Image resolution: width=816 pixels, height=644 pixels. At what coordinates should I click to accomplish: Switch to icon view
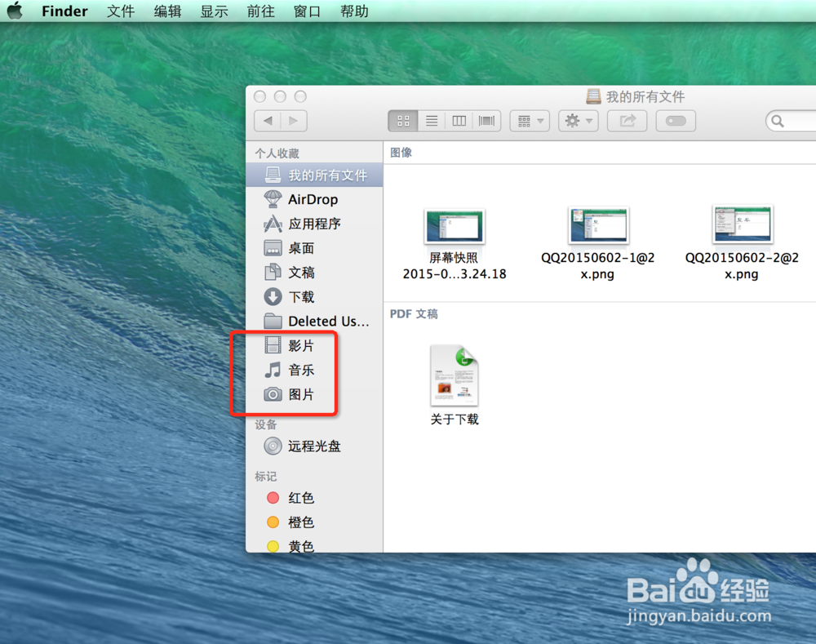pos(403,121)
